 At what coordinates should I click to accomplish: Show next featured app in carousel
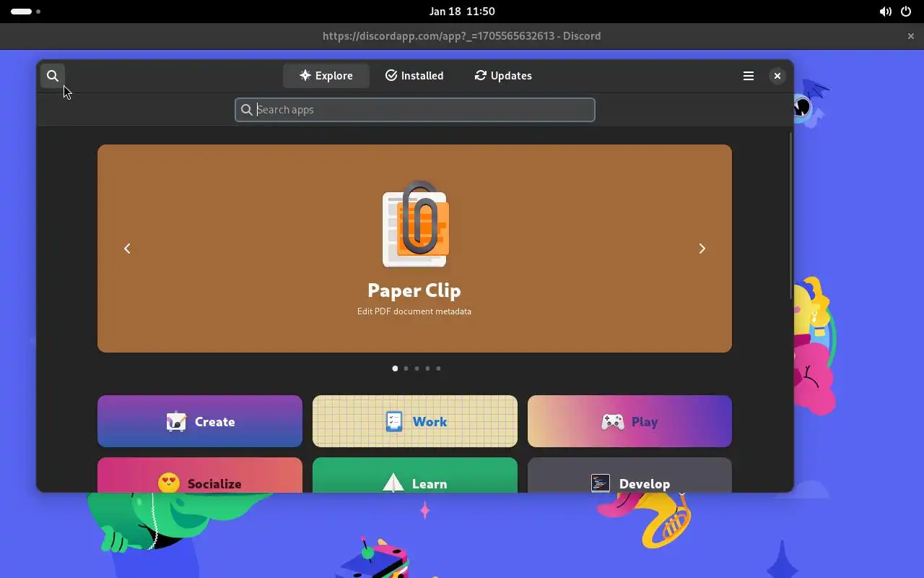pos(702,249)
